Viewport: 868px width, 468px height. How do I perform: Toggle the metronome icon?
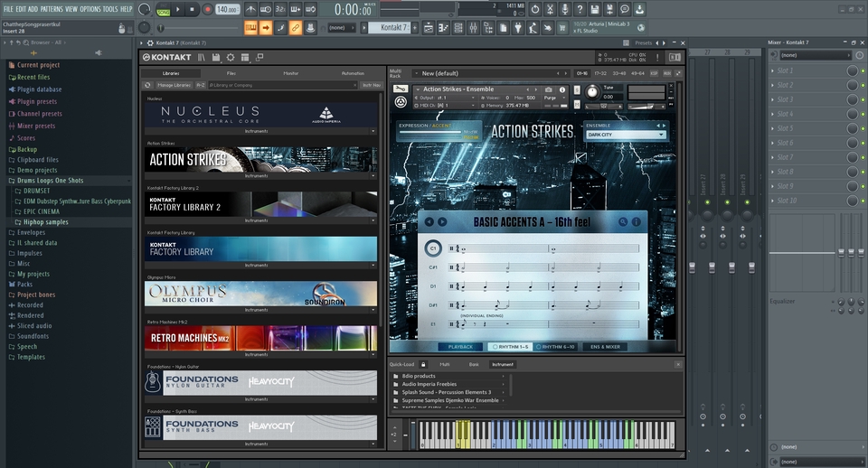point(250,9)
